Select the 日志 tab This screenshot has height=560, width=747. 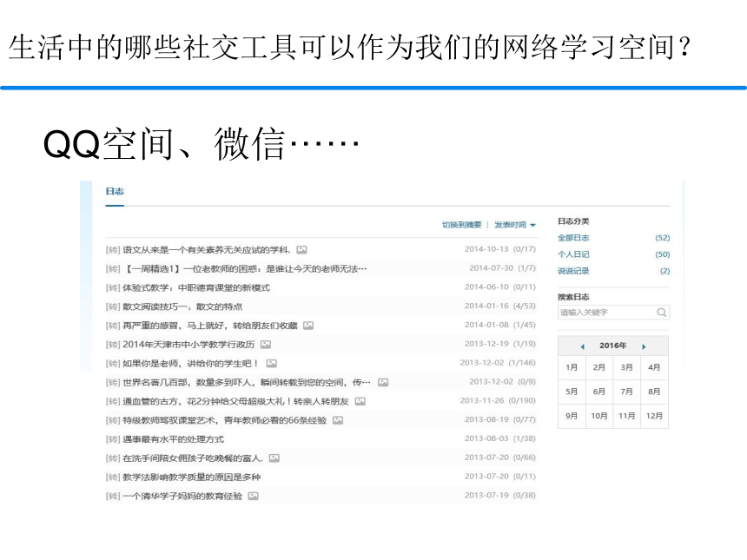point(115,191)
